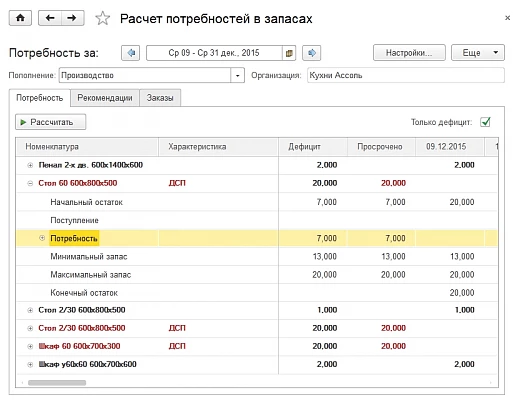The height and width of the screenshot is (400, 518).
Task: Navigate forward with right arrow
Action: click(72, 18)
